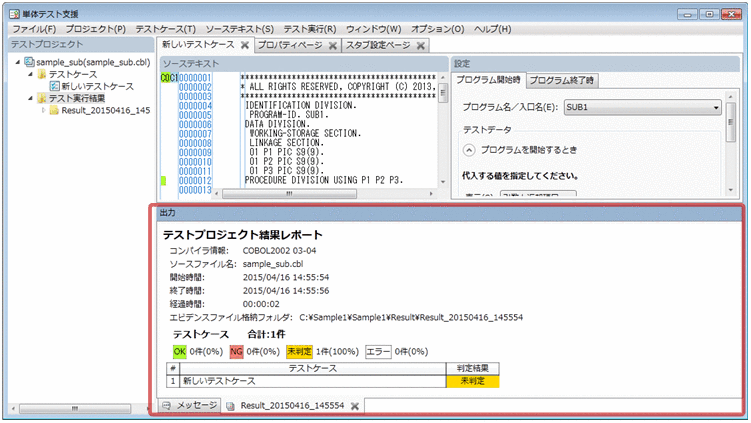Click source text scroll down arrow

[x=443, y=182]
